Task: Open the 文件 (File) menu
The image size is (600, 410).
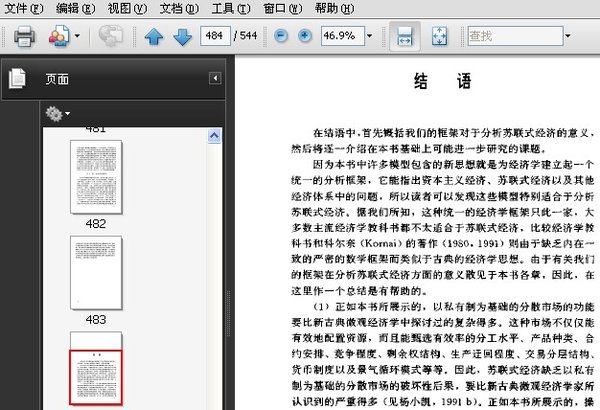Action: pos(22,8)
